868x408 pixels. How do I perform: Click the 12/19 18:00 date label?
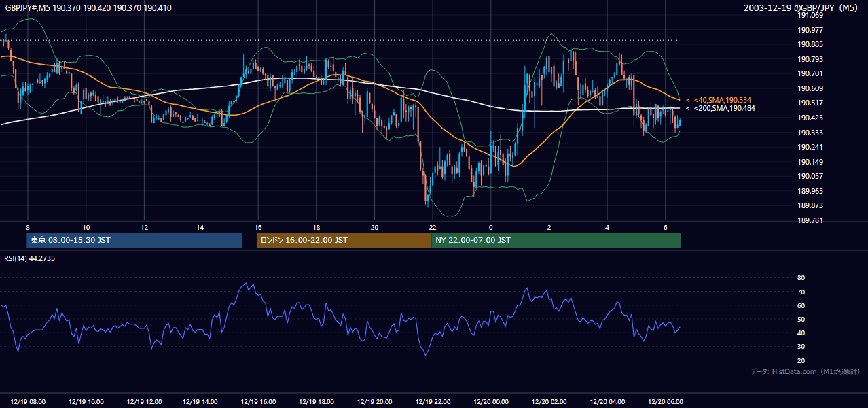[x=317, y=402]
